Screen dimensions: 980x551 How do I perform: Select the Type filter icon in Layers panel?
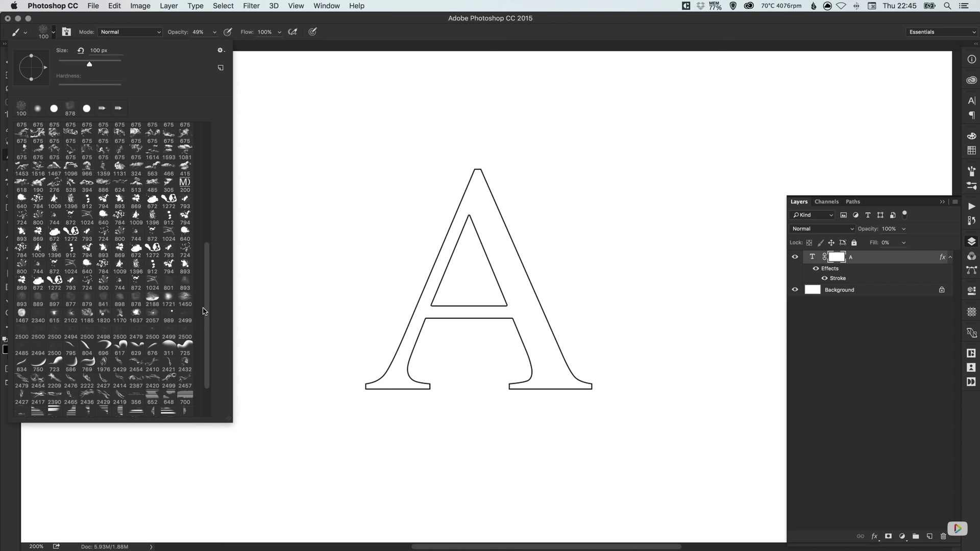(x=868, y=215)
